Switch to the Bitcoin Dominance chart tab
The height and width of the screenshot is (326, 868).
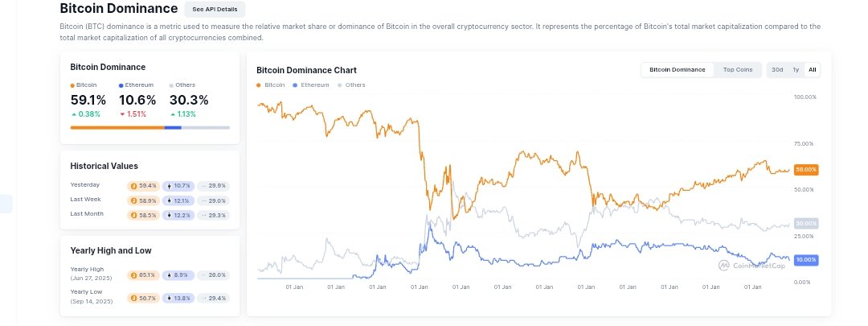677,70
